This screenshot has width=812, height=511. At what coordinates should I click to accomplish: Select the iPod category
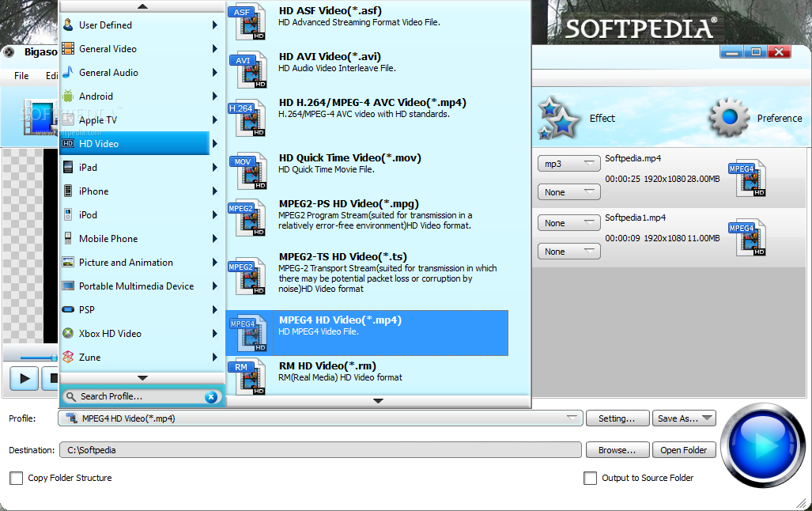[134, 214]
